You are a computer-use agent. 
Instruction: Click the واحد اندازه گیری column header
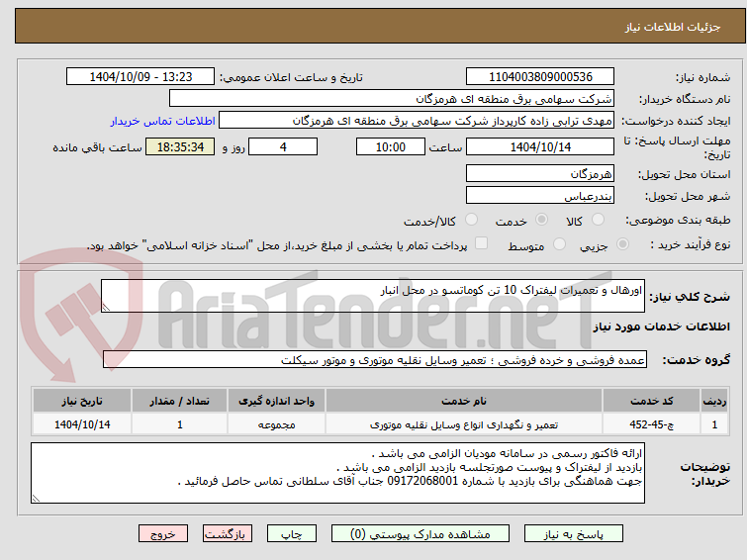(x=276, y=401)
